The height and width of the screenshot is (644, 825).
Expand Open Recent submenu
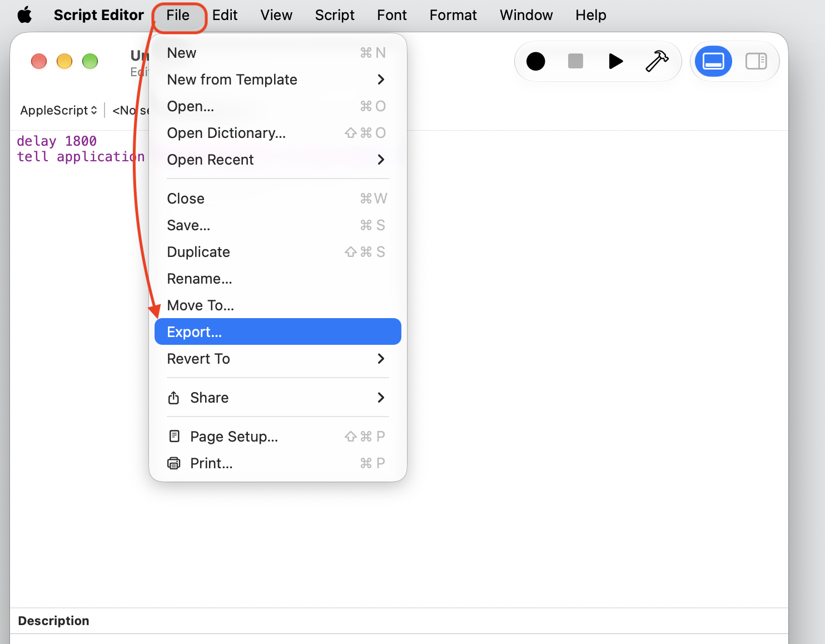tap(381, 160)
